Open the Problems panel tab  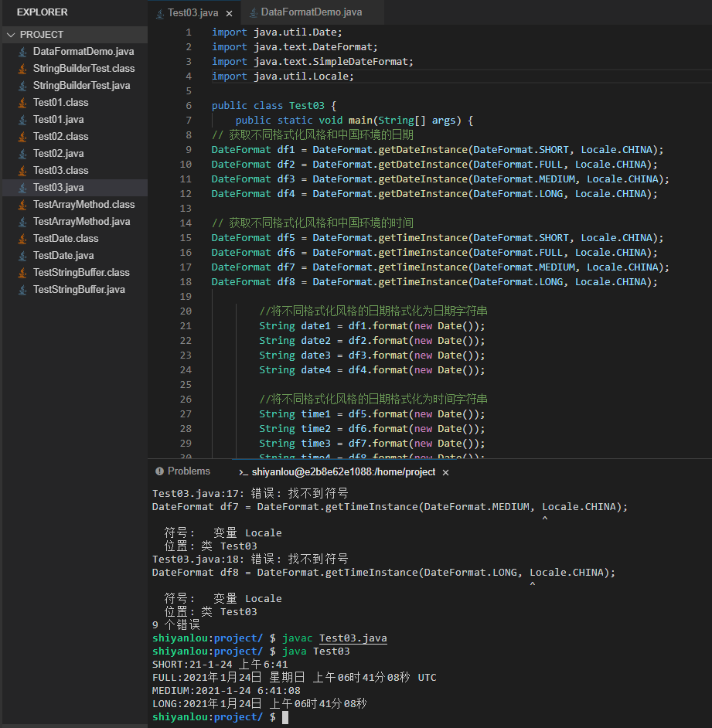(183, 471)
